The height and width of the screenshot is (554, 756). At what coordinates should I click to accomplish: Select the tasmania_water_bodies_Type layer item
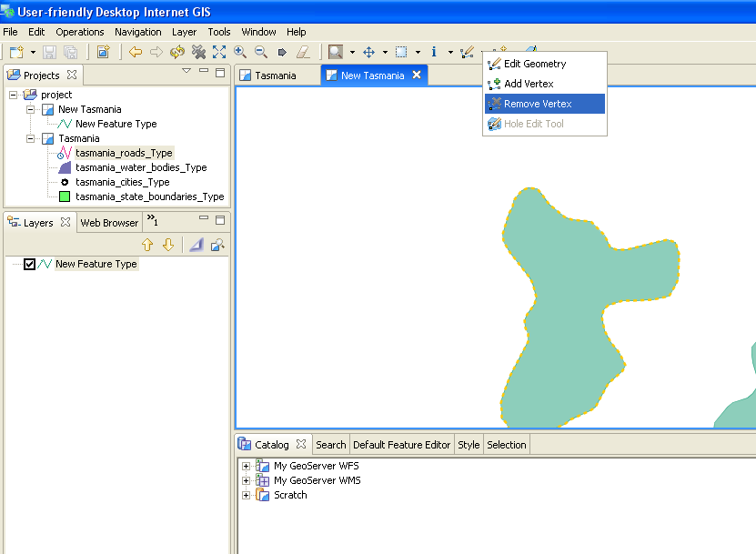[140, 167]
